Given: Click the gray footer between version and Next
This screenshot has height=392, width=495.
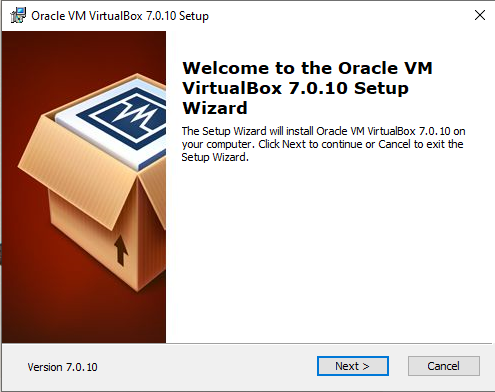Looking at the screenshot, I should click(207, 367).
